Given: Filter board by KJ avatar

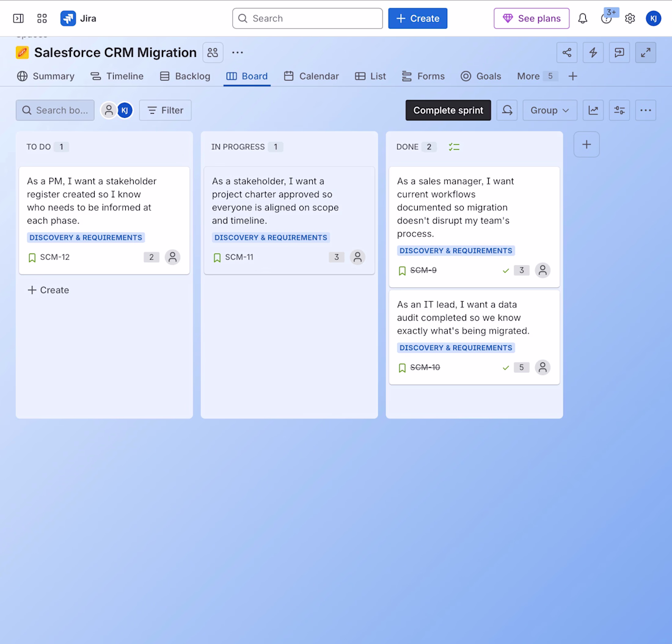Looking at the screenshot, I should coord(125,111).
